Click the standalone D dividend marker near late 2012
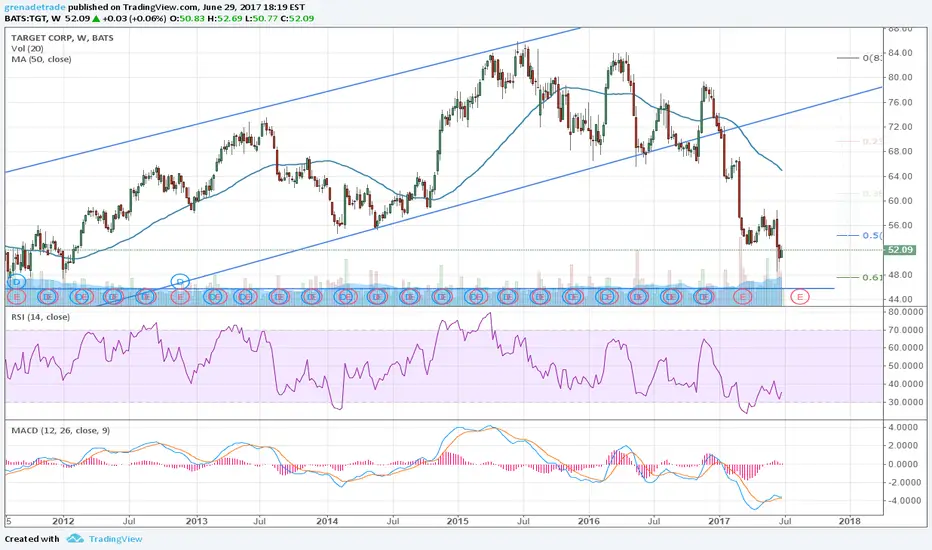 click(x=180, y=282)
